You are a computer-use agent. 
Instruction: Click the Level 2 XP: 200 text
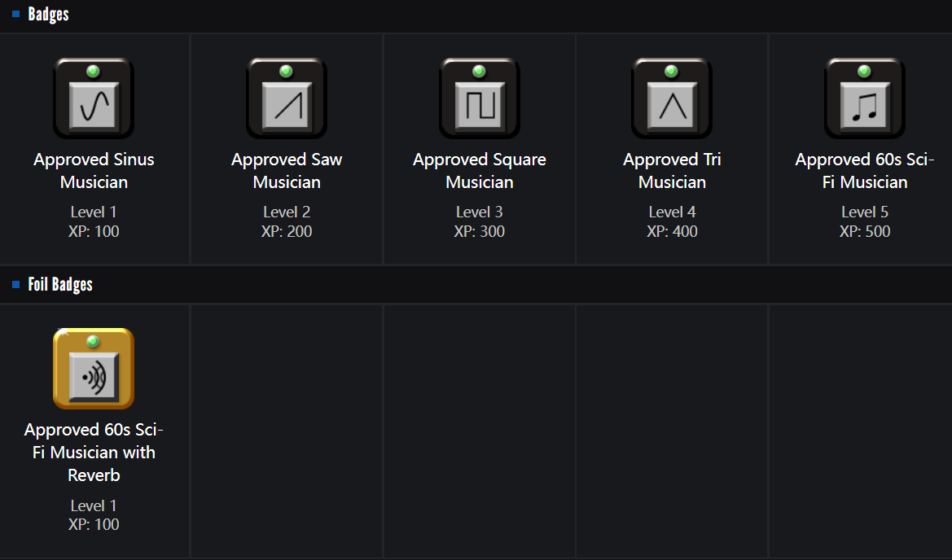pyautogui.click(x=287, y=221)
